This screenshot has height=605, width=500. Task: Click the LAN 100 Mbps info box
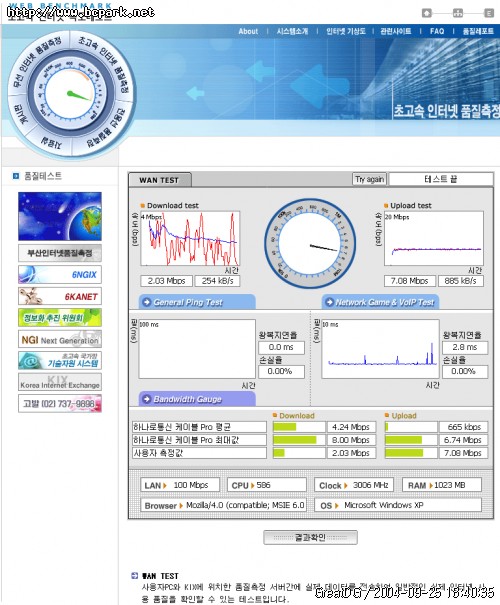pos(180,485)
